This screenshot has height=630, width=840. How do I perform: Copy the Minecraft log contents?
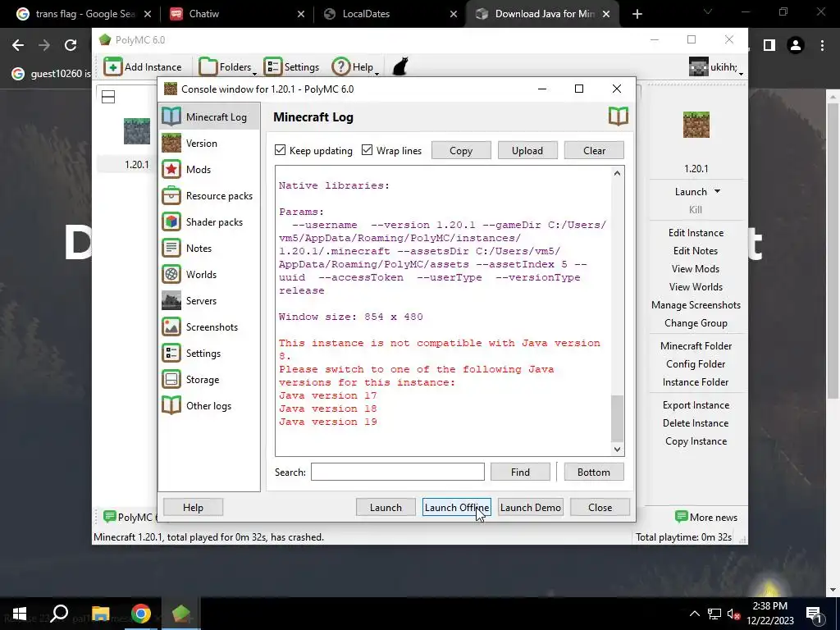pos(461,151)
